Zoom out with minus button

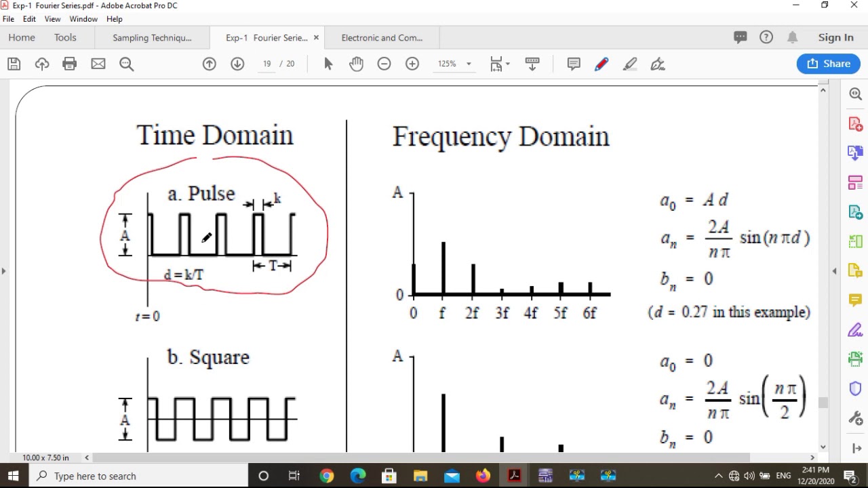(384, 64)
